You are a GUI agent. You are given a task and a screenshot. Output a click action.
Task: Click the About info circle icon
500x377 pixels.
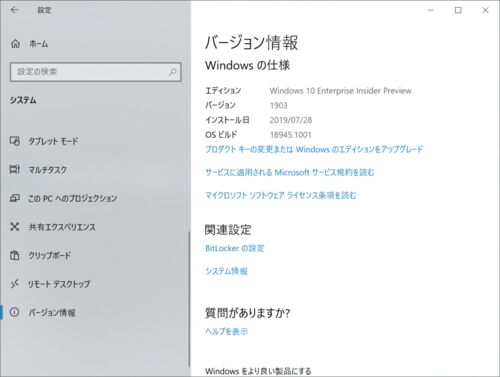point(15,312)
